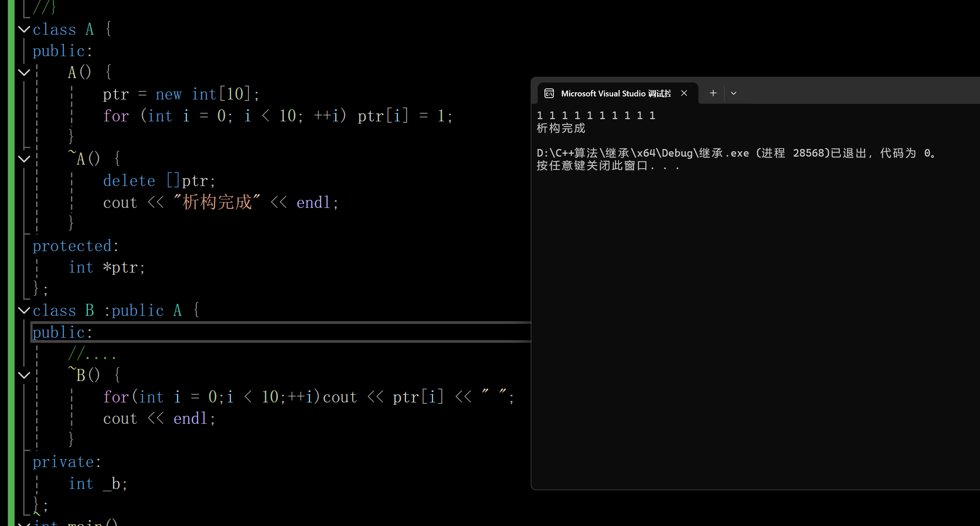Collapse the class A definition
The image size is (980, 526).
point(24,29)
